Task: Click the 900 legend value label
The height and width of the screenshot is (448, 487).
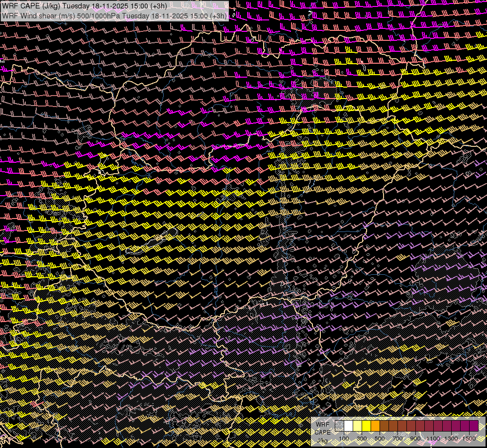Action: point(415,439)
